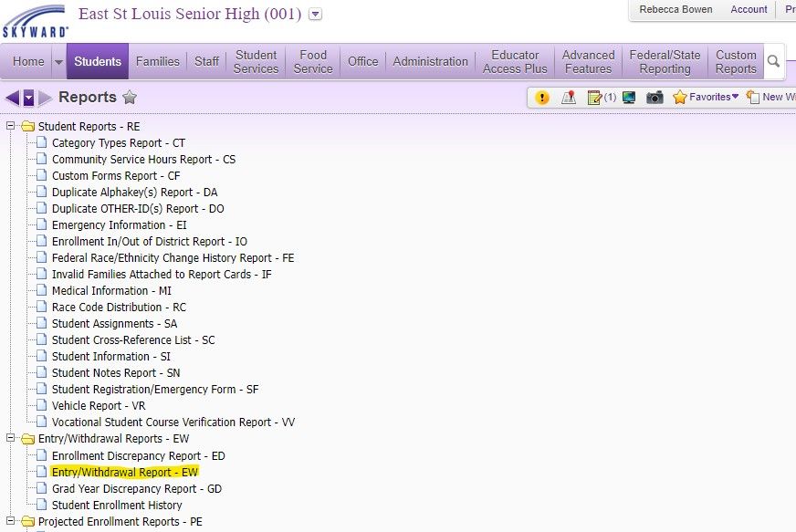796x532 pixels.
Task: Click the gray star next to Reports
Action: tap(130, 98)
